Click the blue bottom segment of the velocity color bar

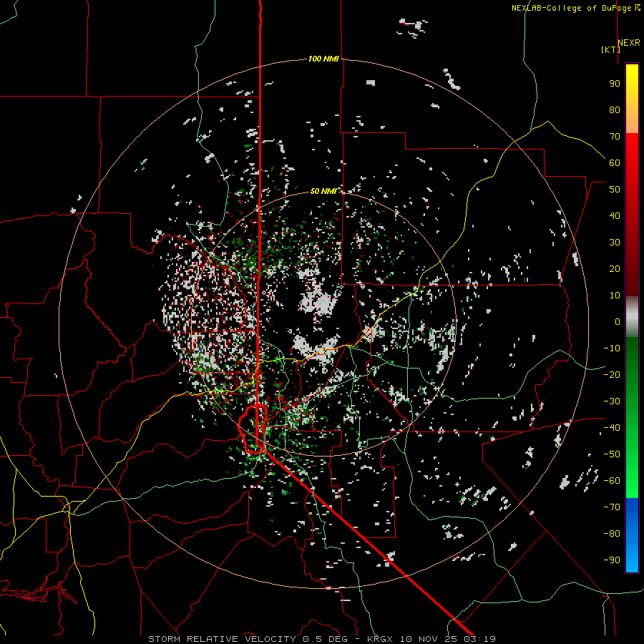coord(632,535)
